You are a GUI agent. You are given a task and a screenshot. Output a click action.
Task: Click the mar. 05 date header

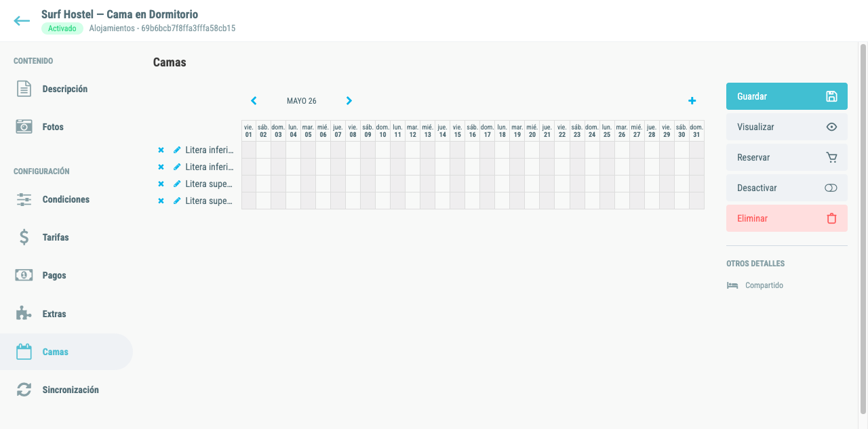pos(309,131)
